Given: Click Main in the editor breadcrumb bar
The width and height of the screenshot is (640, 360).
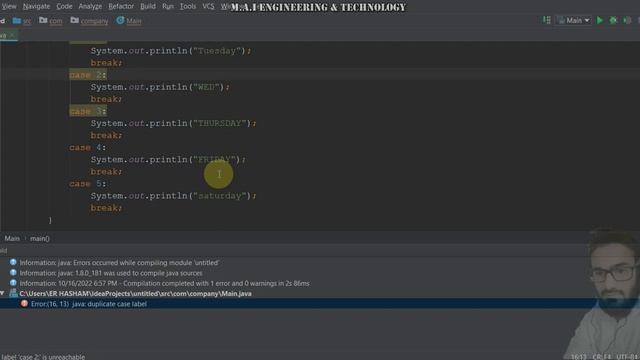Looking at the screenshot, I should coord(12,239).
